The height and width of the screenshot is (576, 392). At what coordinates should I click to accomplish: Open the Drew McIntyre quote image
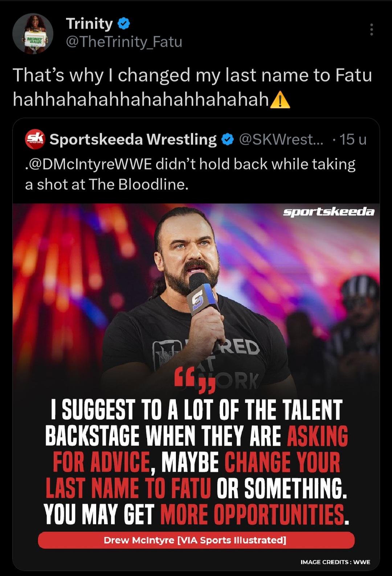click(196, 387)
